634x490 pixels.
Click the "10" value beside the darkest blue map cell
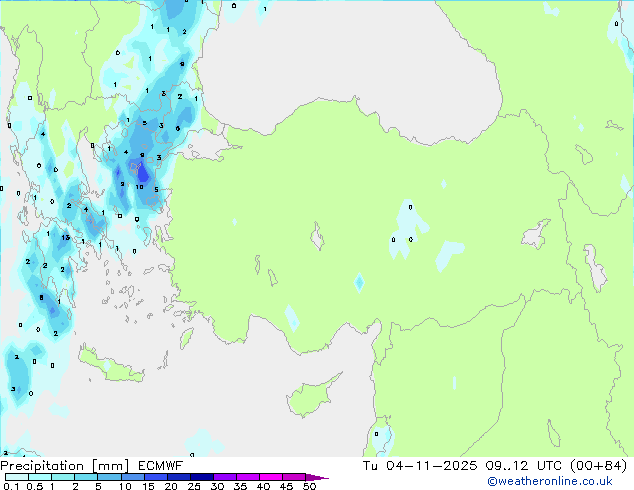click(x=139, y=187)
